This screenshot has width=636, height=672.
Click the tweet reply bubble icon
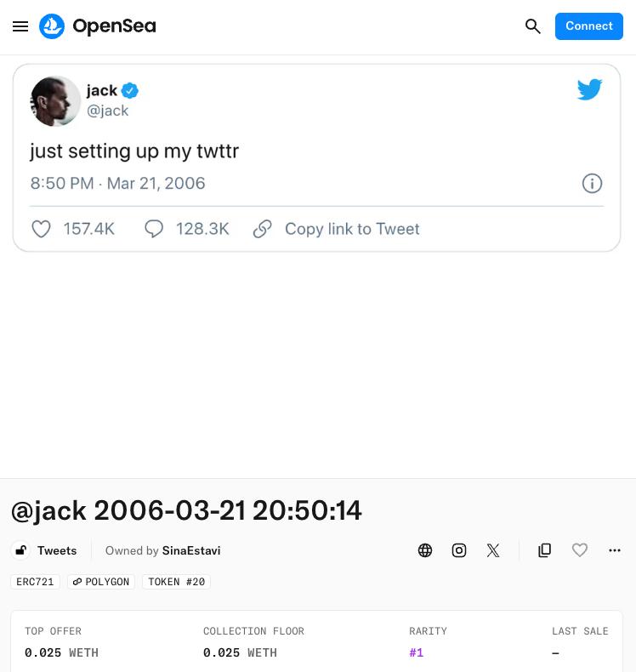(x=154, y=229)
